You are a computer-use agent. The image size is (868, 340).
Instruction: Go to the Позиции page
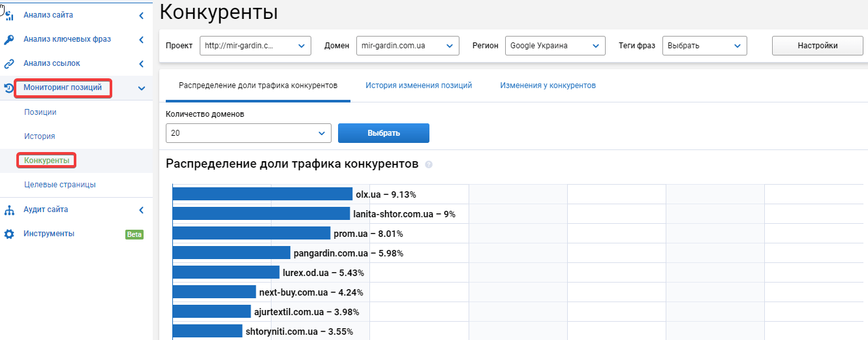[40, 112]
